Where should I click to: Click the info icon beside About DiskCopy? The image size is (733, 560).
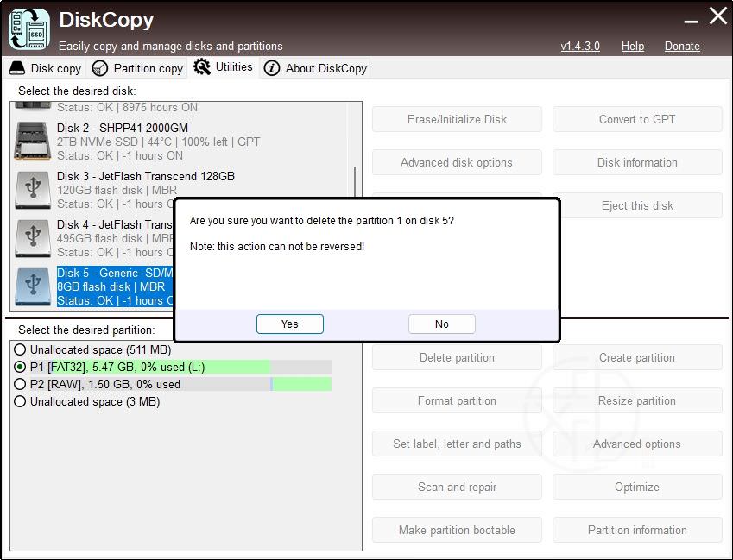(272, 68)
